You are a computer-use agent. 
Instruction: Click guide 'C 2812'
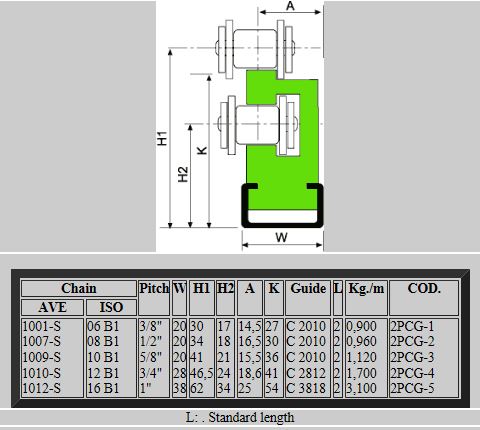coord(306,373)
